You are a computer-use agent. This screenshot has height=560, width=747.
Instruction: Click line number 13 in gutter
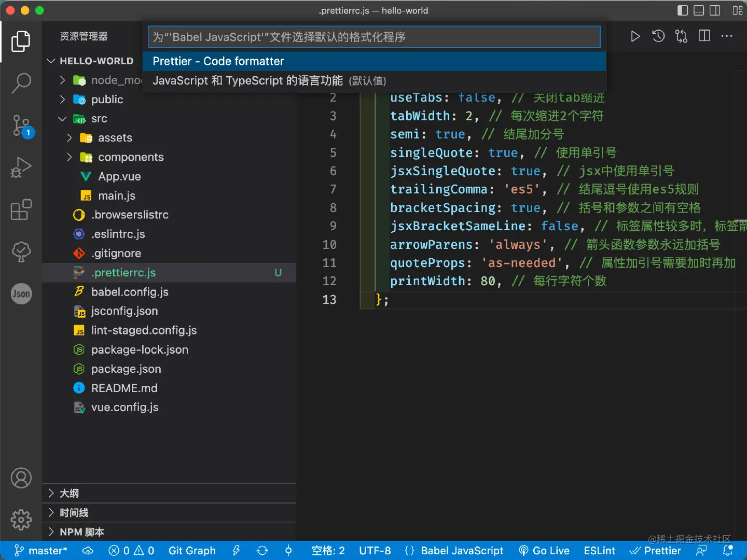329,300
